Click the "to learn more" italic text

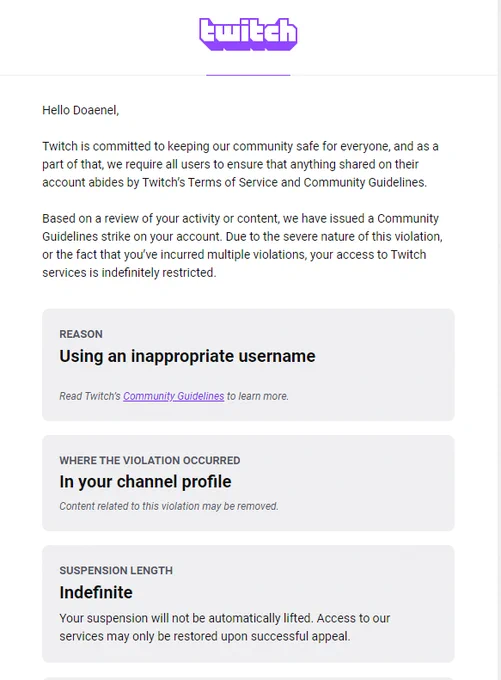(x=258, y=396)
